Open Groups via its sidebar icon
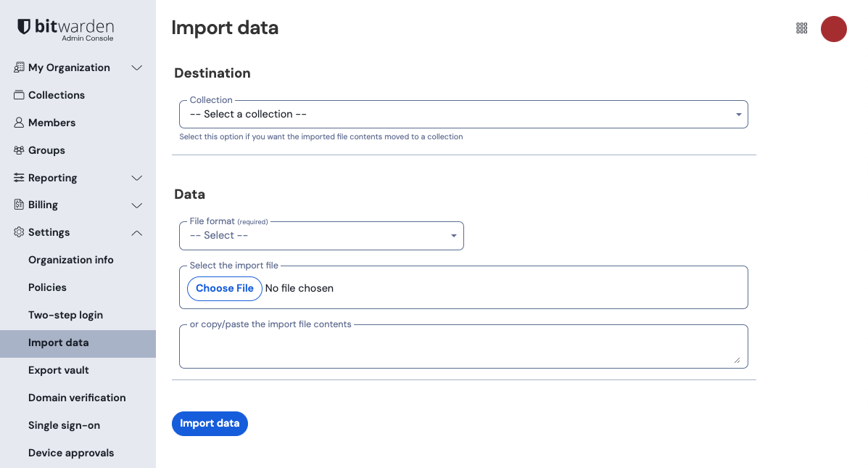 pyautogui.click(x=18, y=149)
